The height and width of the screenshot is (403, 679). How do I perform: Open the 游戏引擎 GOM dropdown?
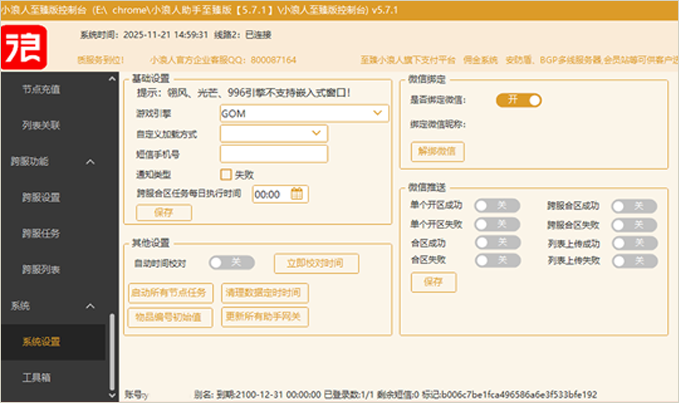click(303, 114)
